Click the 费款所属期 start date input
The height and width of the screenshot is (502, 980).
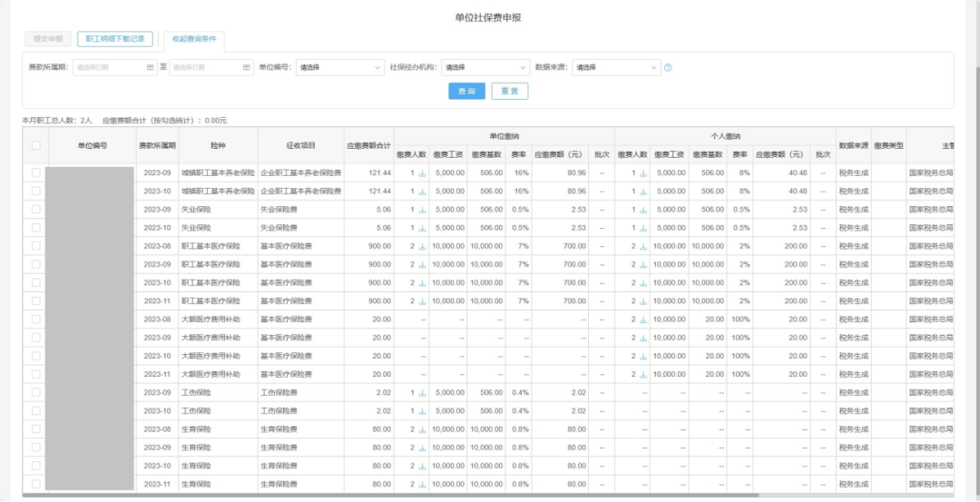point(115,67)
